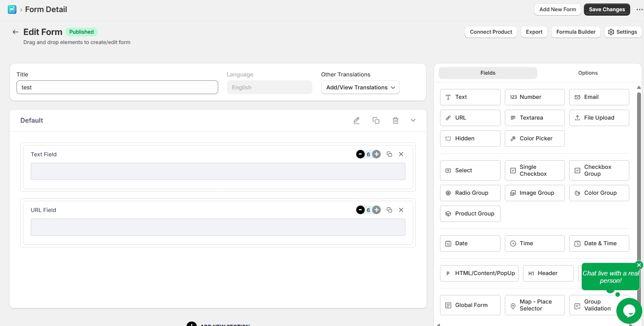Image resolution: width=644 pixels, height=326 pixels.
Task: Duplicate the Default section
Action: click(376, 120)
